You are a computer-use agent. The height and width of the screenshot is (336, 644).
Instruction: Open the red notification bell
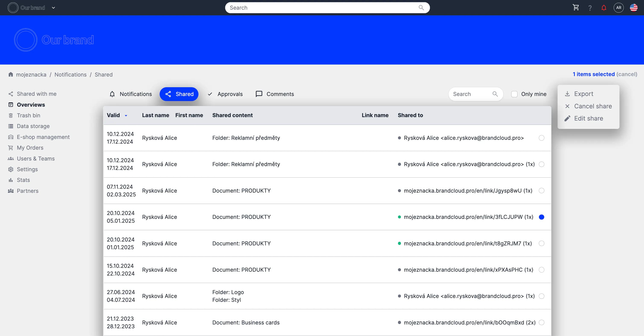point(604,8)
